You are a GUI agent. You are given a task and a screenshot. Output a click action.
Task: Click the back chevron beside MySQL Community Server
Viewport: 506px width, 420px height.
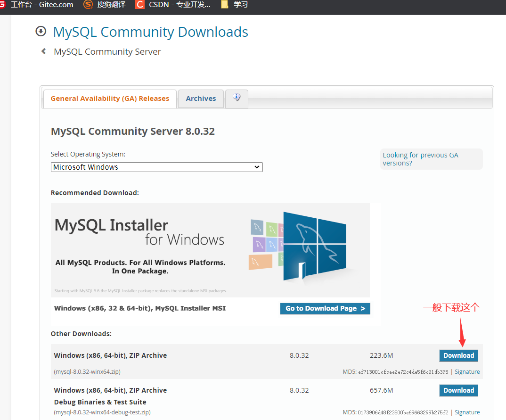pyautogui.click(x=43, y=51)
